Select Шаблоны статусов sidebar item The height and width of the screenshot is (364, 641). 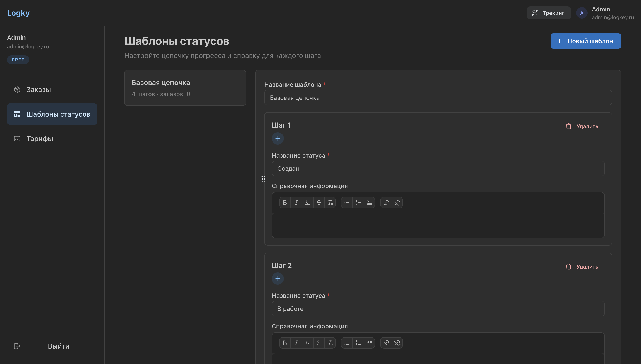[x=52, y=114]
